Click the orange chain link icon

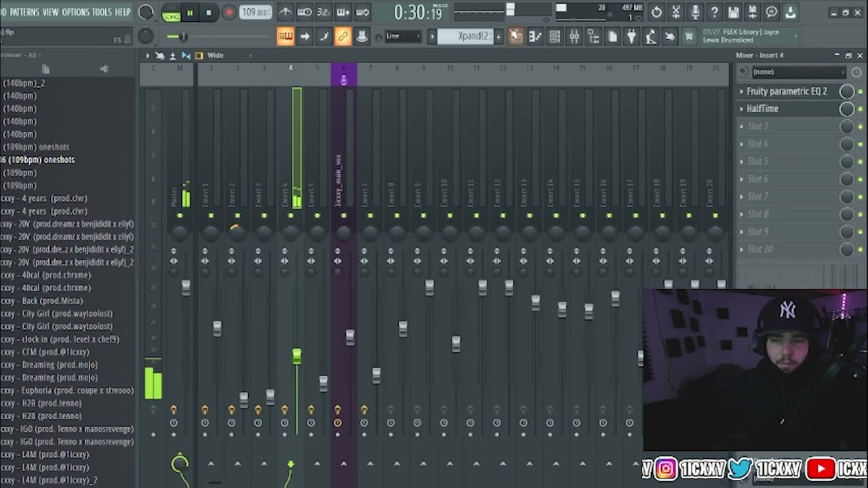343,37
